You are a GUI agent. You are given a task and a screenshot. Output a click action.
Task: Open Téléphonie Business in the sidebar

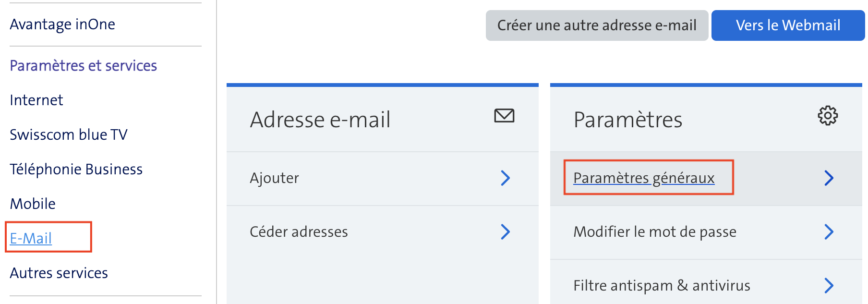pos(76,170)
